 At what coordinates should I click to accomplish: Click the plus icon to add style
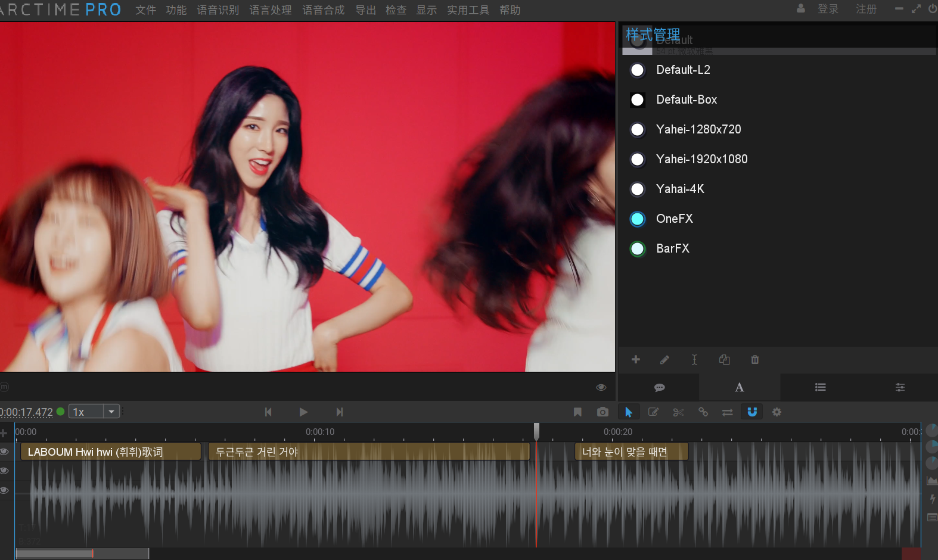[x=636, y=360]
